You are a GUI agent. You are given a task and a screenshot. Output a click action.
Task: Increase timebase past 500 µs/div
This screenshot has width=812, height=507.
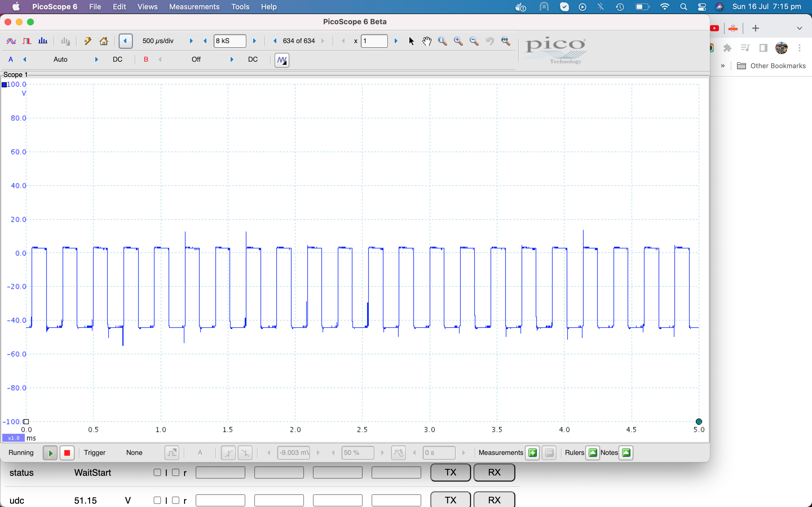tap(191, 41)
